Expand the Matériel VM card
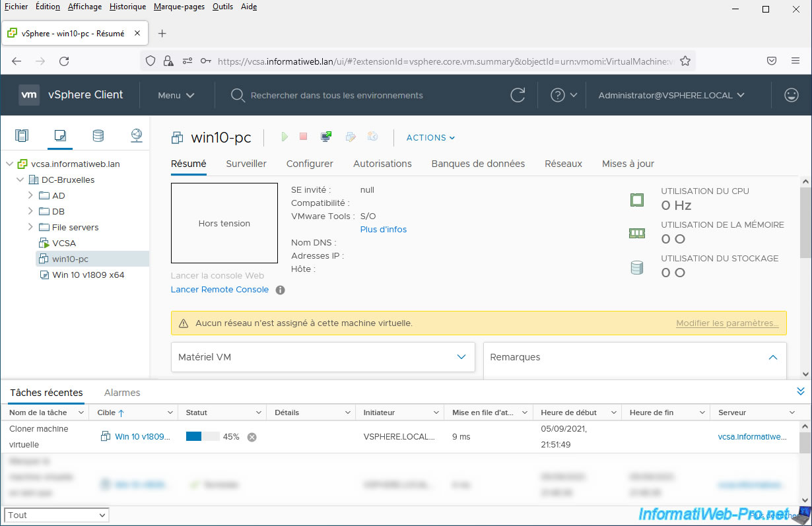The image size is (812, 526). [x=461, y=357]
